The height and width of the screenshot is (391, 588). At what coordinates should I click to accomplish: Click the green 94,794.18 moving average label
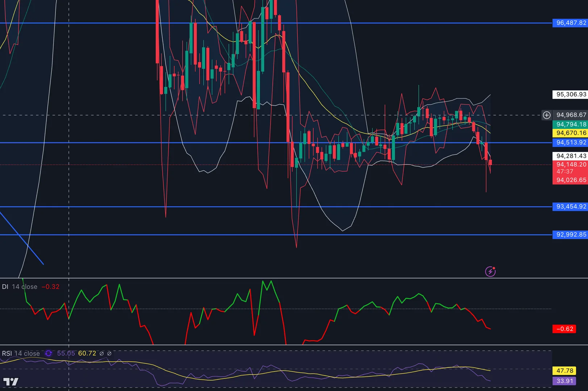click(x=570, y=124)
